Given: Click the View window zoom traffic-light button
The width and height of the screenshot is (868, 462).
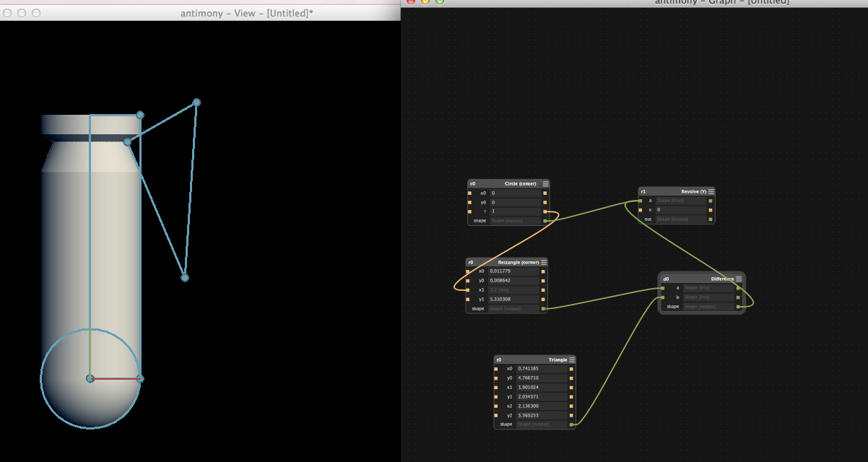Looking at the screenshot, I should pos(36,13).
